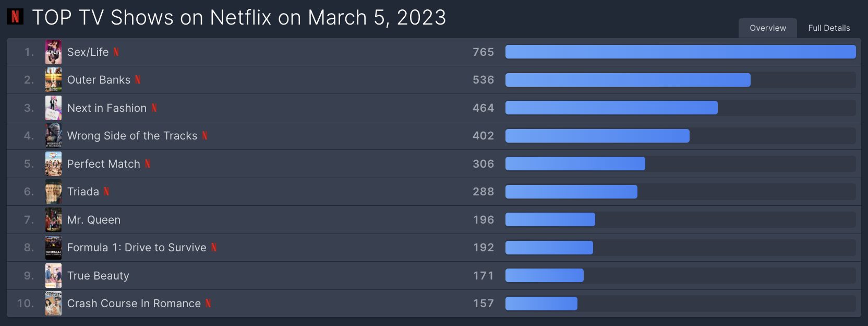Screen dimensions: 868x326
Task: Click the Sex/Life 765 points bar
Action: (681, 52)
